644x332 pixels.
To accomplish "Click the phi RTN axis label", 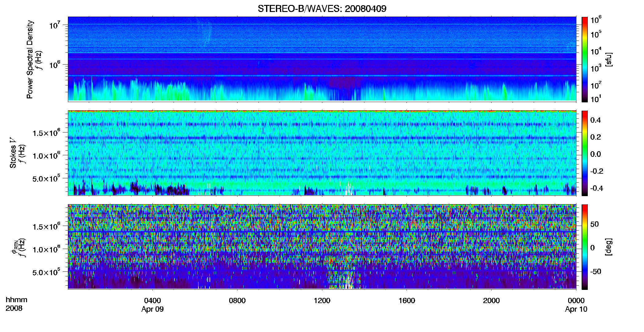I will pyautogui.click(x=14, y=247).
